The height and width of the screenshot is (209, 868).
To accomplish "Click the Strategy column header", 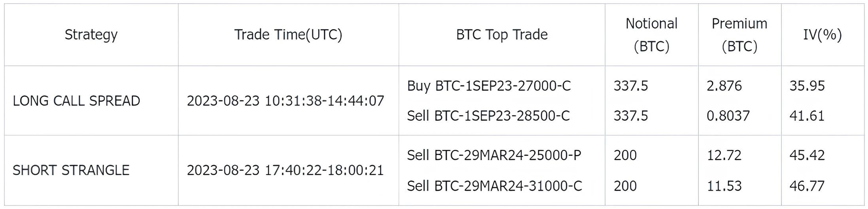I will (91, 35).
